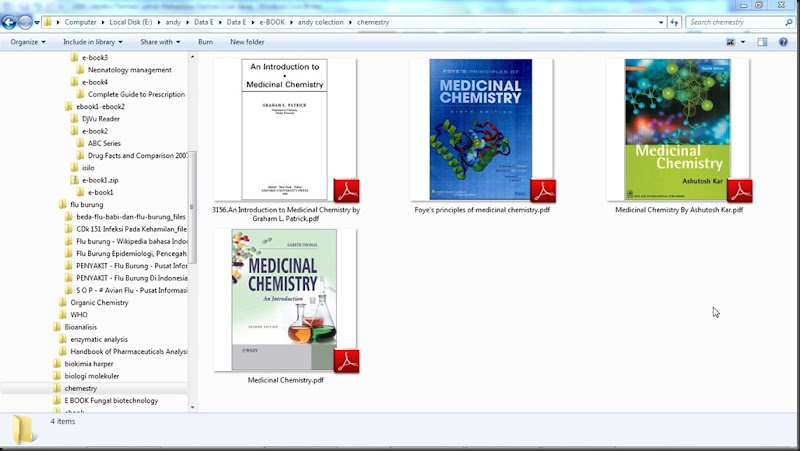Toggle the preview pane icon
The height and width of the screenshot is (451, 800).
pos(762,42)
